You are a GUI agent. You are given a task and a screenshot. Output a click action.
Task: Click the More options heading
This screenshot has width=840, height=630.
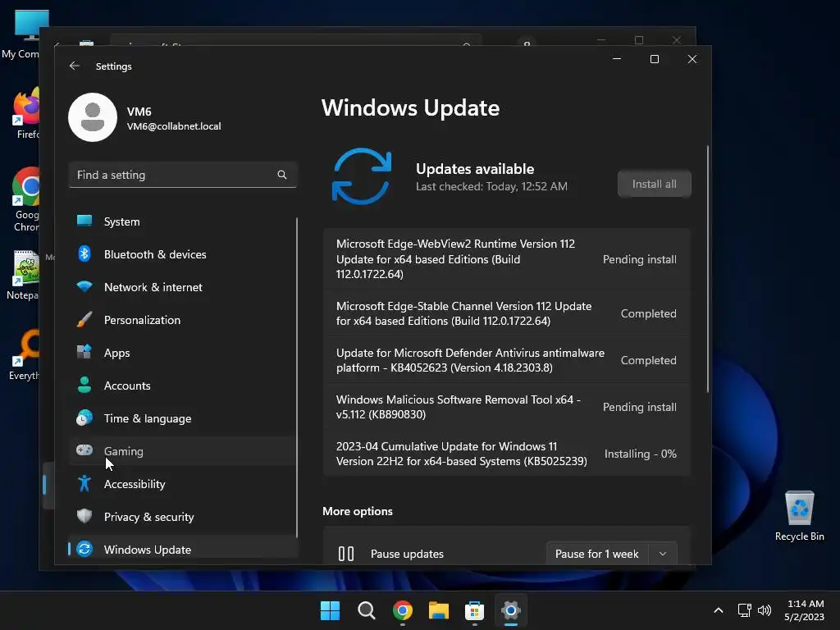pos(358,511)
